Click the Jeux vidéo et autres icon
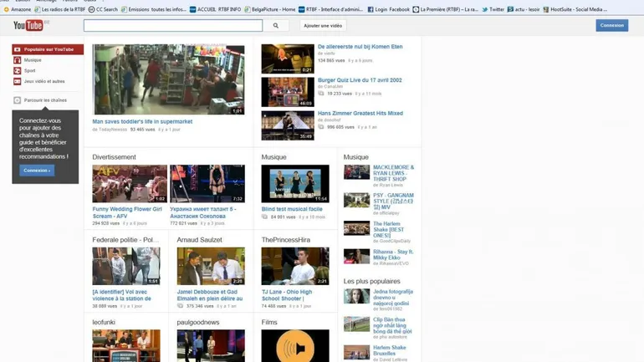644x362 pixels. [18, 81]
